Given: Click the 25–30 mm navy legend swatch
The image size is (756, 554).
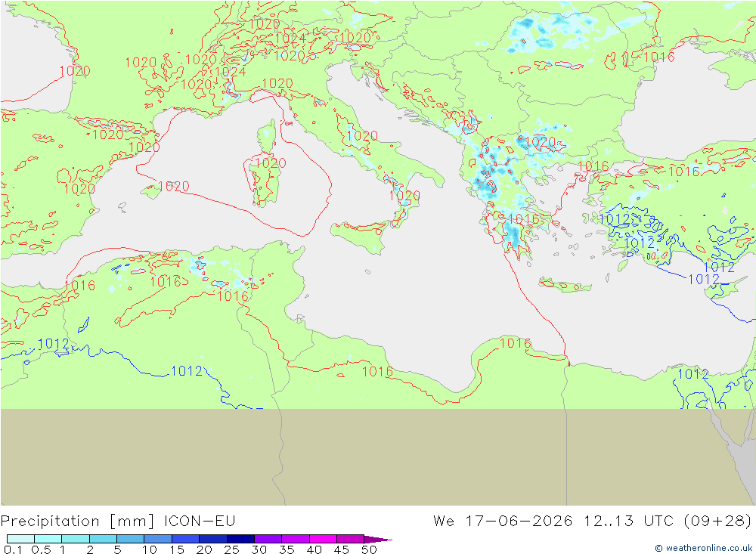Looking at the screenshot, I should coord(240,539).
